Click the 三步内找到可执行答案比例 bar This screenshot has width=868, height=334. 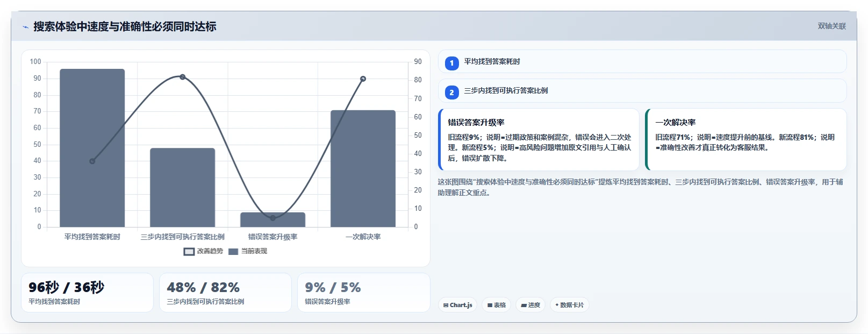point(183,187)
